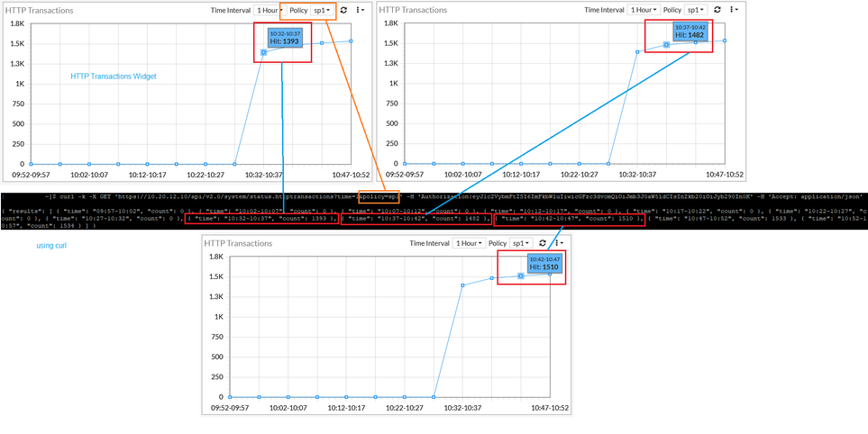The width and height of the screenshot is (868, 434).
Task: Open more options in the Hit: 1482 widget
Action: 734,10
